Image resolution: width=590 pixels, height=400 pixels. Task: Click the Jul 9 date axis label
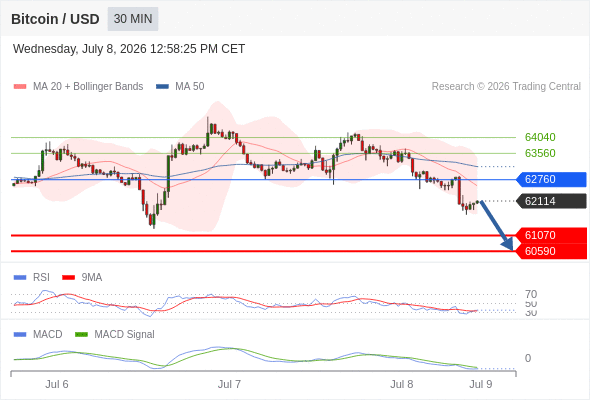click(481, 384)
